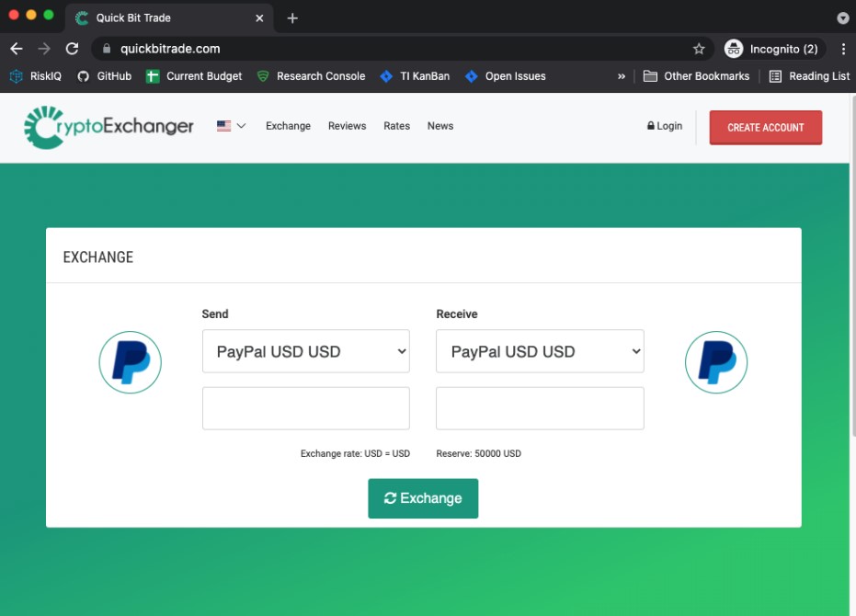This screenshot has width=856, height=616.
Task: Open the Reading List
Action: [810, 76]
